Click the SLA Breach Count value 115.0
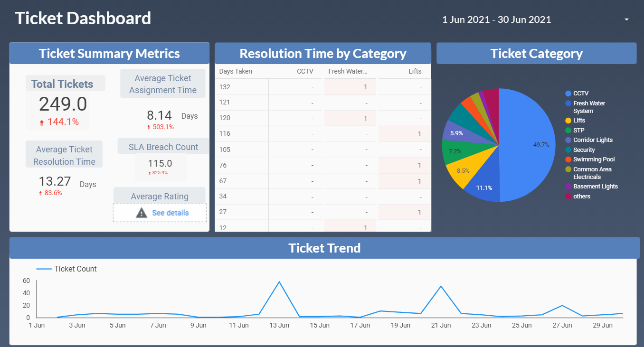Screen dimensions: 644x347 (160, 164)
